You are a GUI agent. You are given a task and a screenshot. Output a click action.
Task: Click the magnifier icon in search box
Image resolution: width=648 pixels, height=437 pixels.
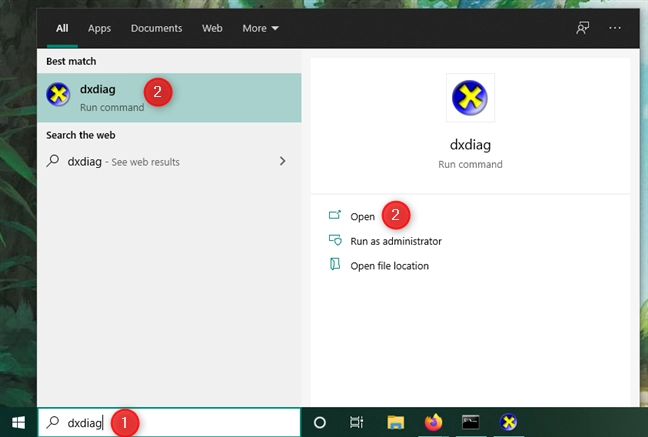point(53,422)
